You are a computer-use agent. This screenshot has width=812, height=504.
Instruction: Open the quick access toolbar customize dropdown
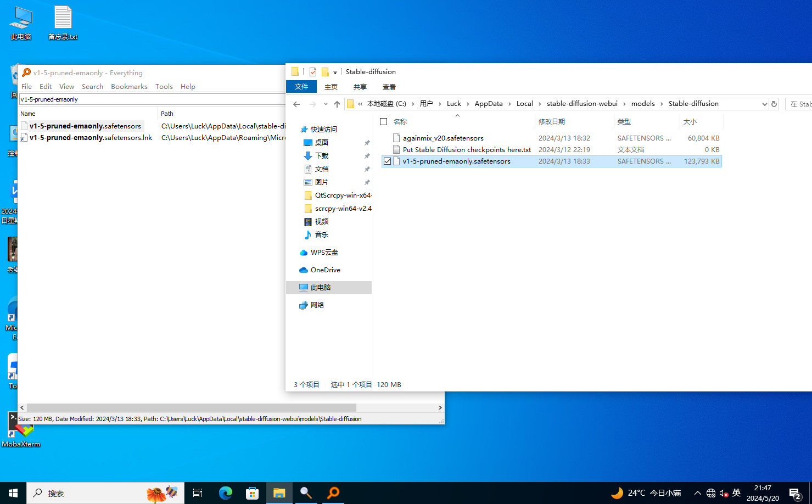(x=335, y=72)
